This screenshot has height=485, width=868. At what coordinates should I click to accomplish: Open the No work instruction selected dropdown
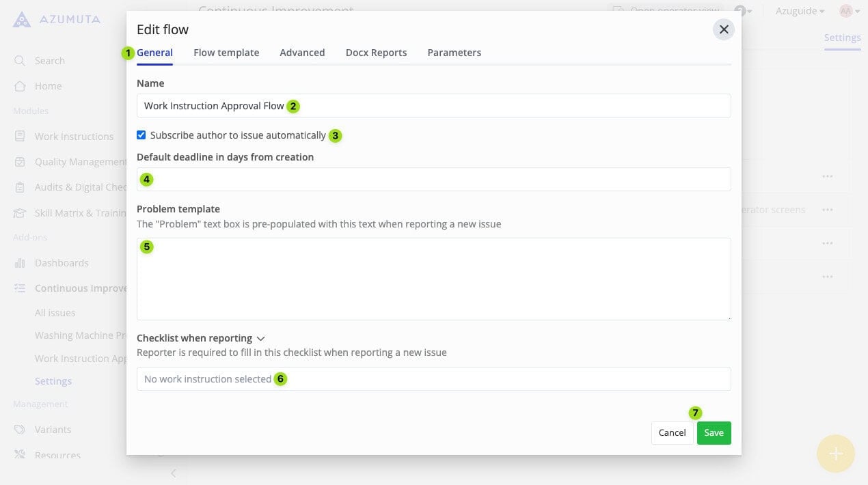[x=433, y=379]
